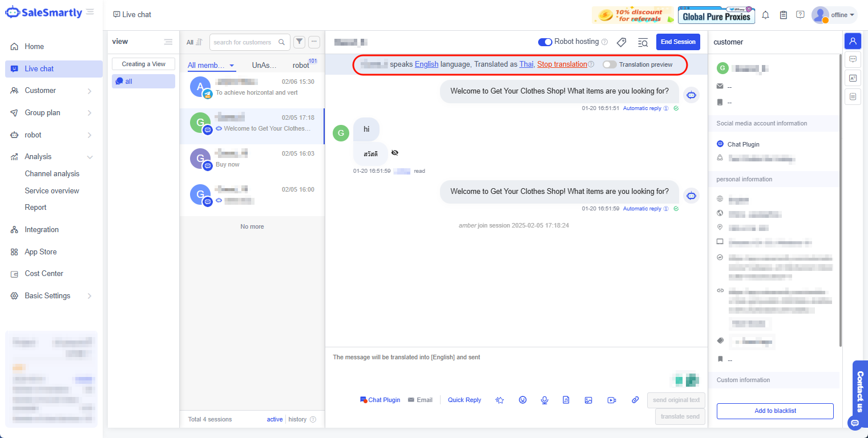
Task: Click the paperclip link icon
Action: 635,400
